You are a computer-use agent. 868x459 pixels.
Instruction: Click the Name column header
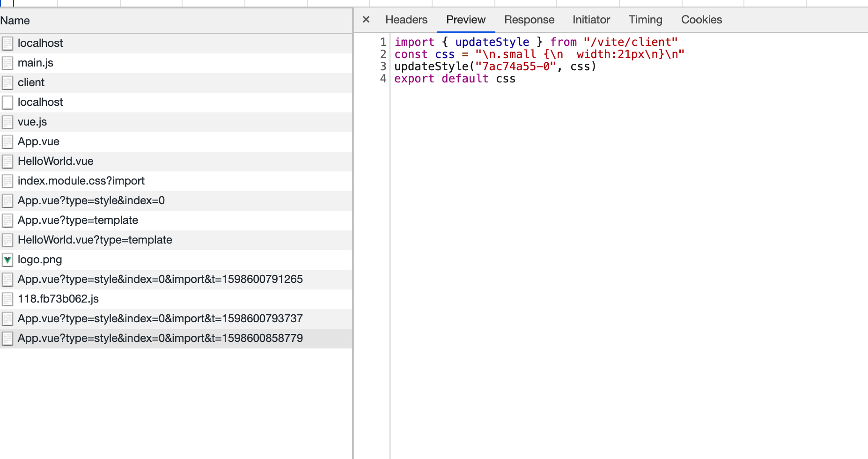15,21
